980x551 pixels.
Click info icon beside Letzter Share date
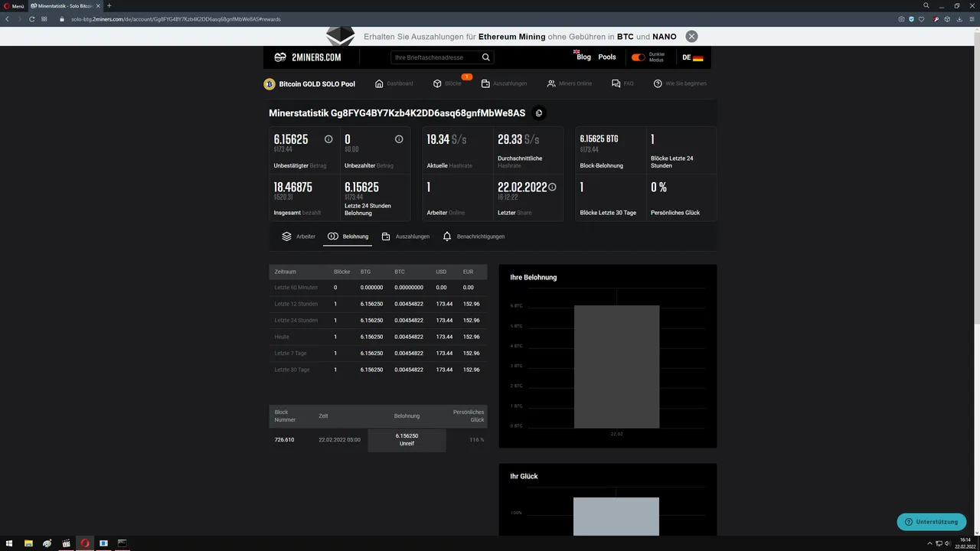552,187
